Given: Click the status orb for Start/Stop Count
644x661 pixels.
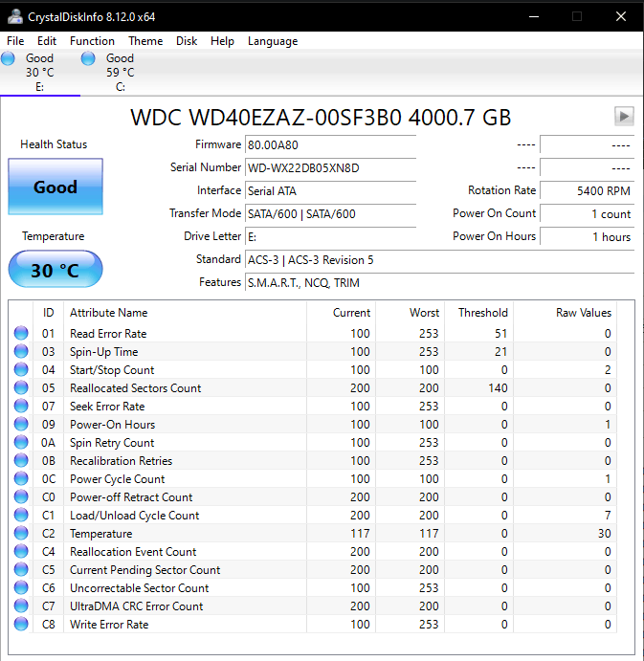Looking at the screenshot, I should (21, 369).
